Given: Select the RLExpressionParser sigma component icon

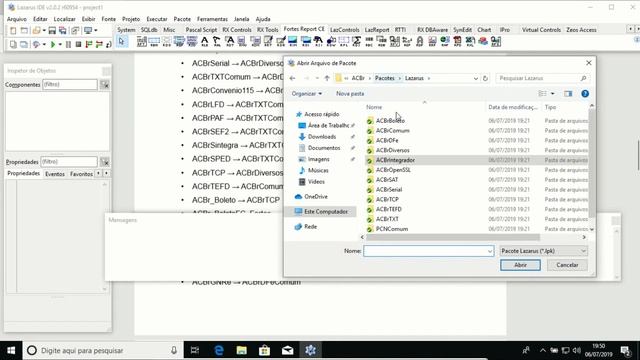Looking at the screenshot, I should (357, 41).
